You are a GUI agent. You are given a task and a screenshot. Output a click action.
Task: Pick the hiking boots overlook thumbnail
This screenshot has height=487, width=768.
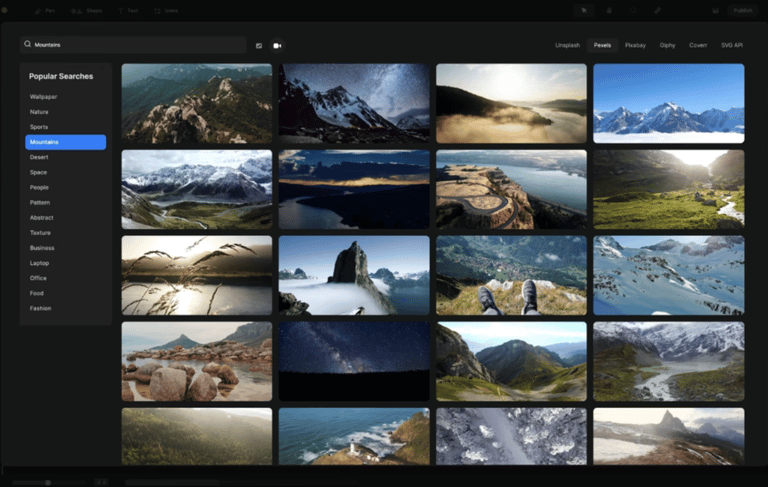click(x=511, y=275)
